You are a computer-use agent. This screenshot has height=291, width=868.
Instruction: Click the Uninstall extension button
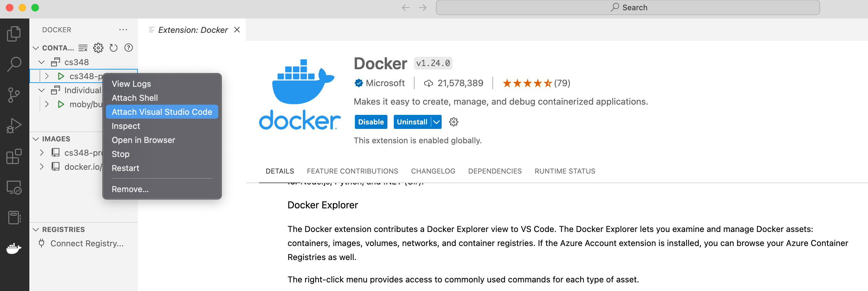point(412,122)
